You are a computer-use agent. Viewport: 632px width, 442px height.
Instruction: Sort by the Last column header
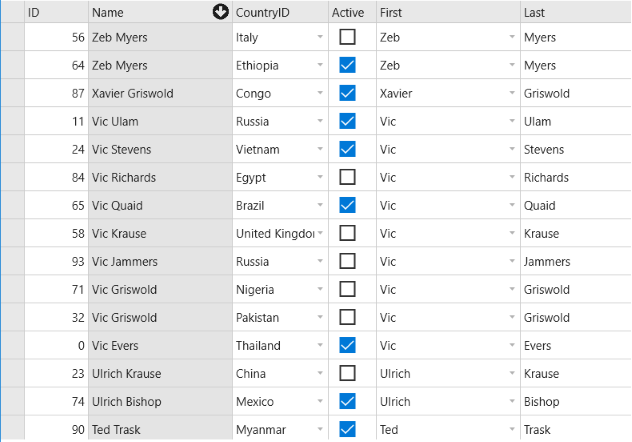coord(576,12)
